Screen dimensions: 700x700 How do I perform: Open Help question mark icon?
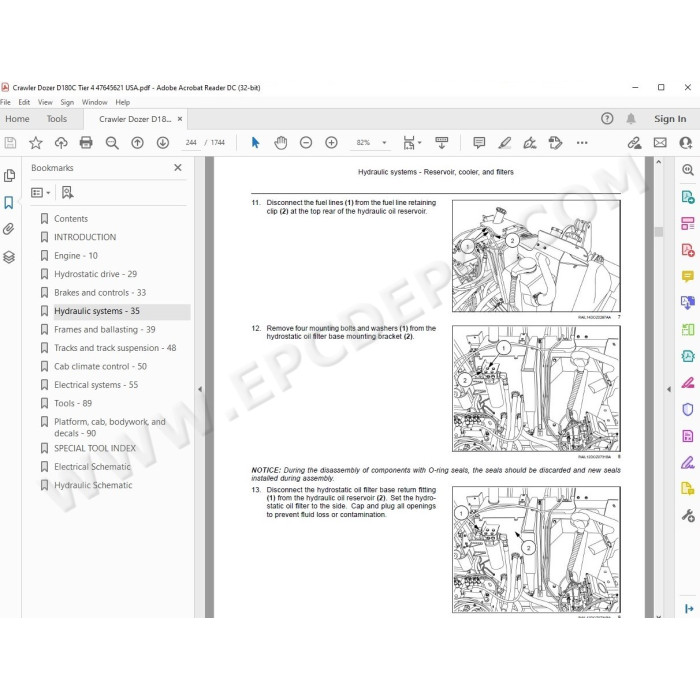pyautogui.click(x=607, y=119)
